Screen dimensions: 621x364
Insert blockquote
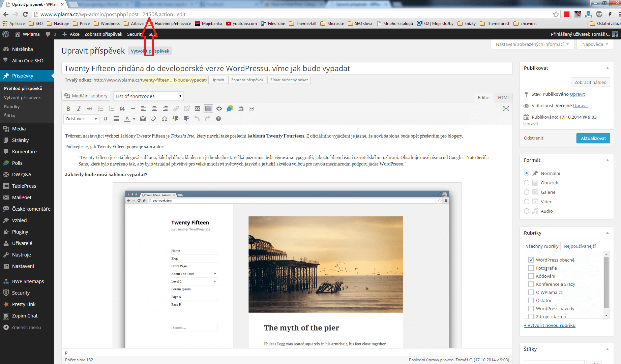coord(122,109)
